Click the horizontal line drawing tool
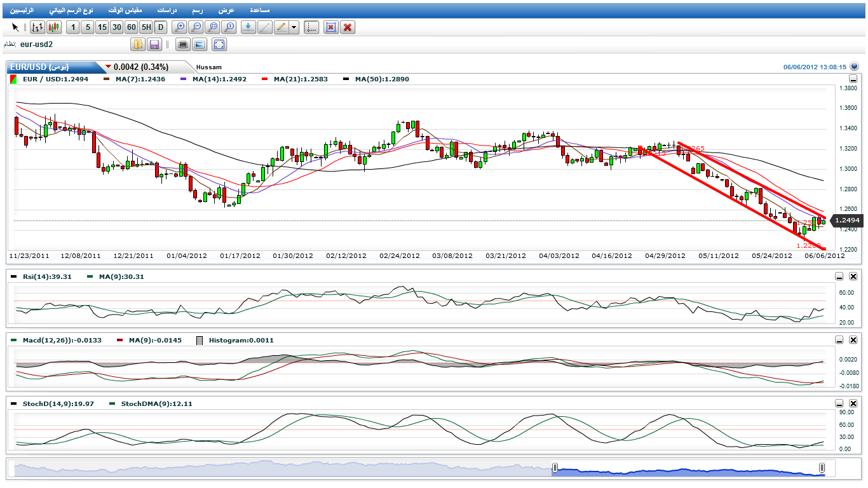This screenshot has width=868, height=488. coord(248,27)
